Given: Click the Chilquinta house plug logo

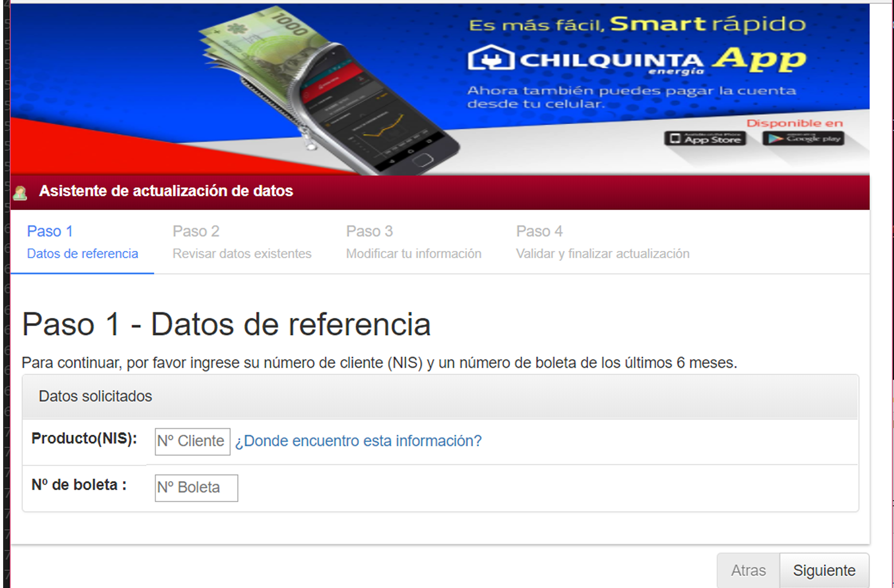Looking at the screenshot, I should click(491, 58).
